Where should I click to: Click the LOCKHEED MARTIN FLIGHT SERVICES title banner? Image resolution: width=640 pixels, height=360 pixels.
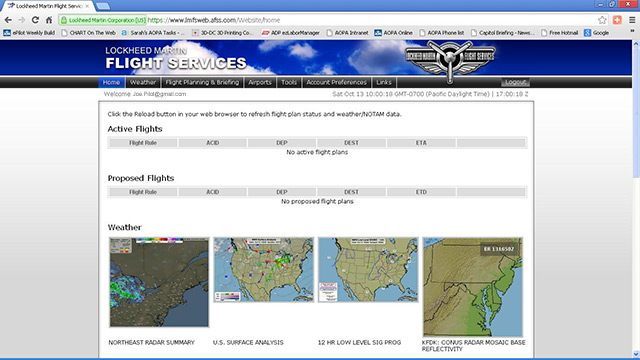coord(176,58)
